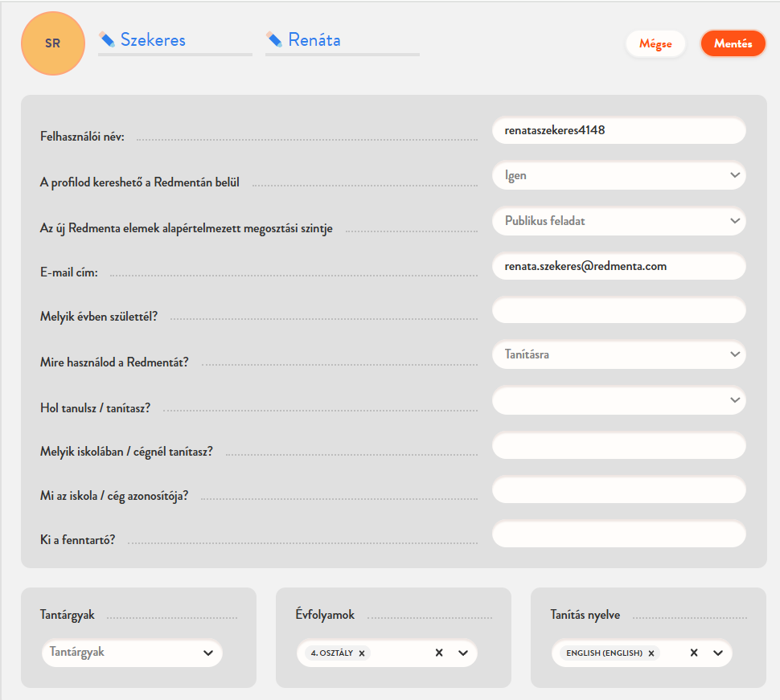
Task: Remove the ENGLISH (ENGLISH) language tag
Action: coord(651,653)
